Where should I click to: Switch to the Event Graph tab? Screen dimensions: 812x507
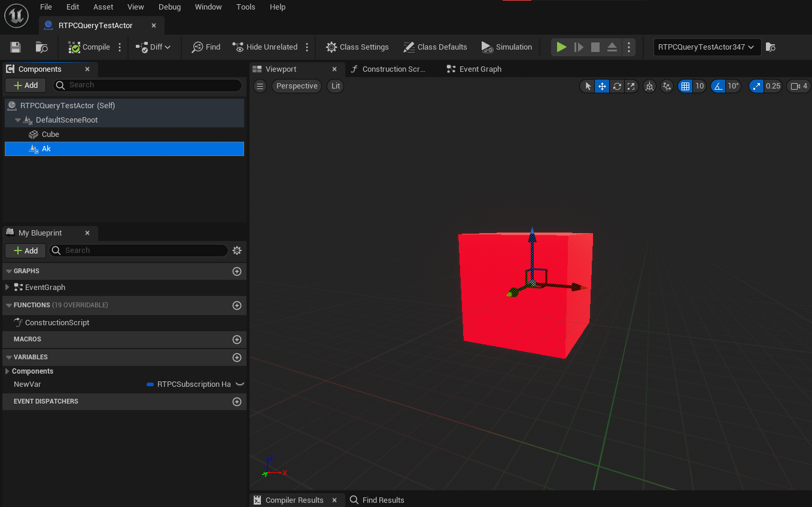tap(479, 69)
